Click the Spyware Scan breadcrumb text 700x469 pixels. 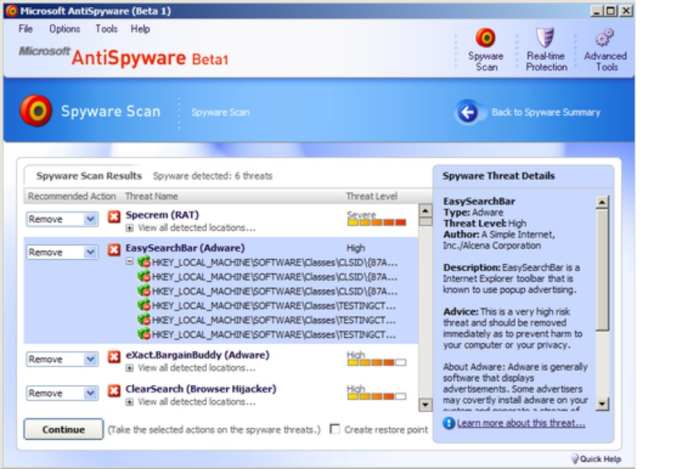(221, 112)
